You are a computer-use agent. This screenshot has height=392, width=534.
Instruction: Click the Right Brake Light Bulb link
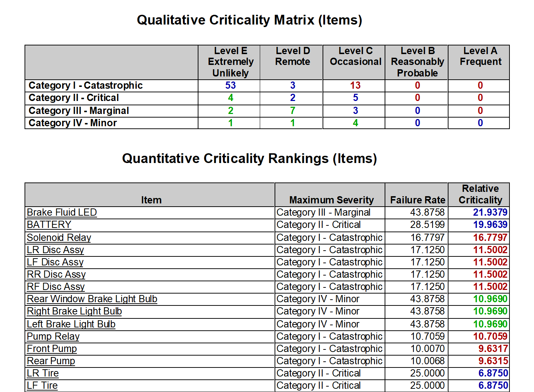(x=74, y=311)
